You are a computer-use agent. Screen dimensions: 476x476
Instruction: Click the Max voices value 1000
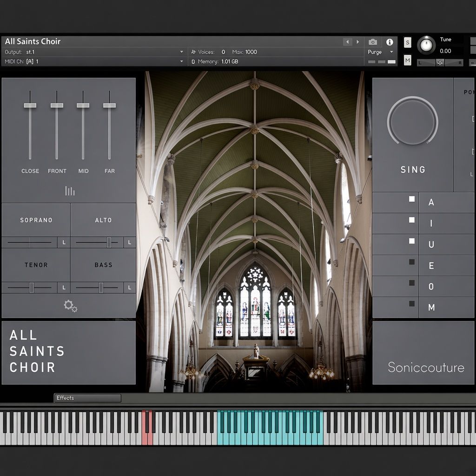(x=251, y=52)
